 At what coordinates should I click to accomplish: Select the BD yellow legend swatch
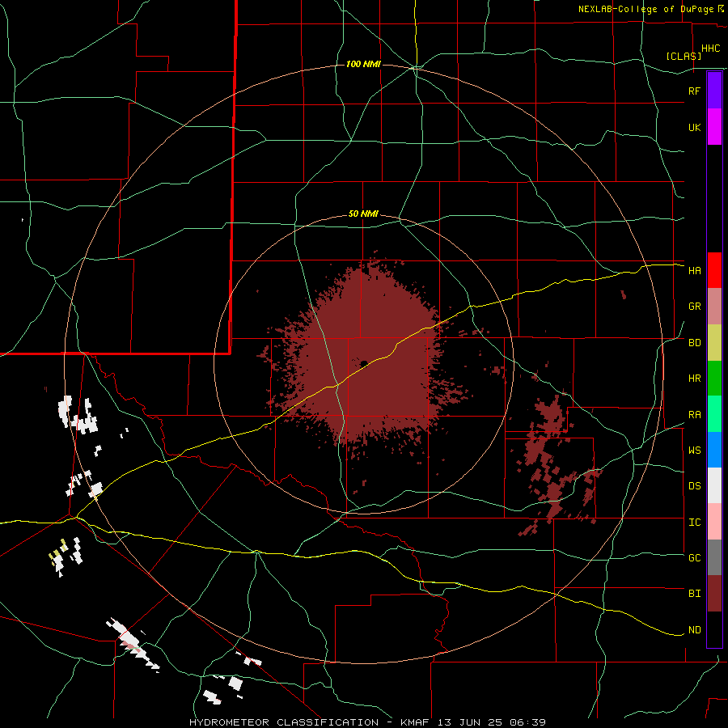point(714,343)
